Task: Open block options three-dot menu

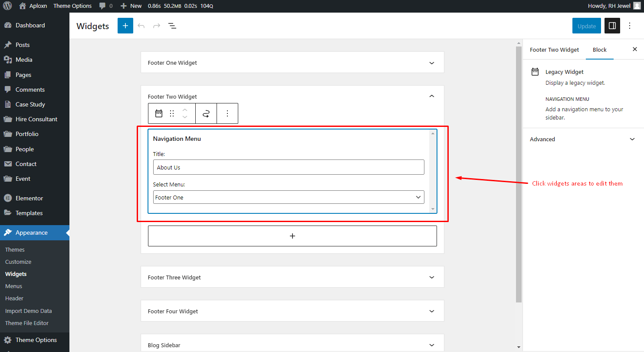Action: tap(227, 113)
